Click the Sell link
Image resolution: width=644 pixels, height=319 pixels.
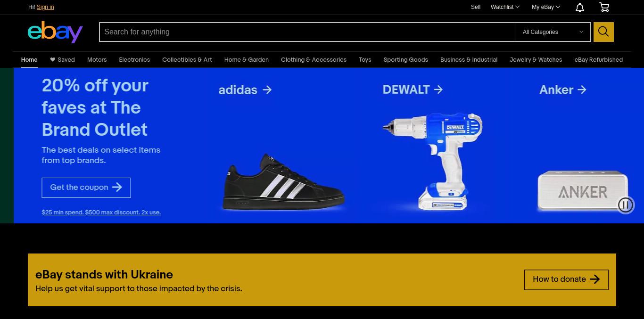tap(476, 7)
